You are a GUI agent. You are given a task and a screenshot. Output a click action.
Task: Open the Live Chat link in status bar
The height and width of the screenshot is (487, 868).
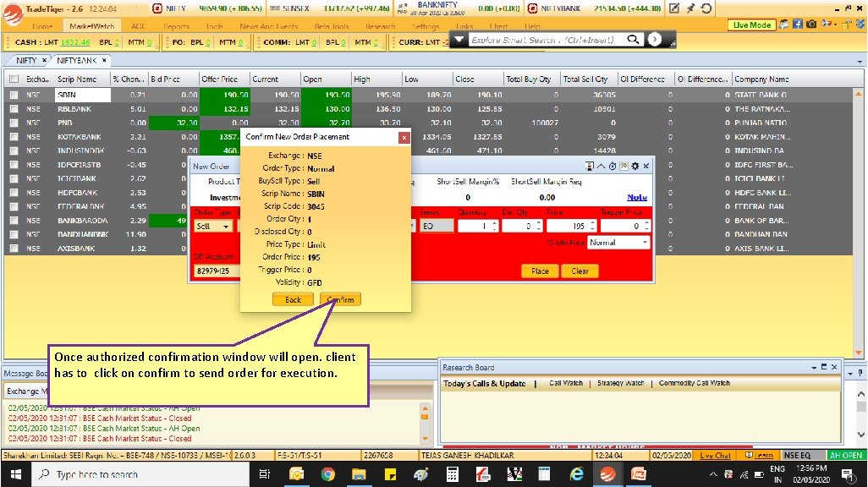point(715,456)
